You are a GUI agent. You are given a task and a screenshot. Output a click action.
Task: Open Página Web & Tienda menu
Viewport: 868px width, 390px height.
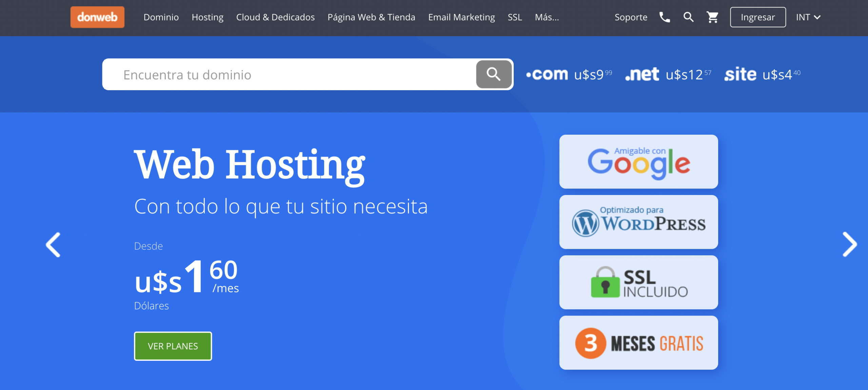point(371,17)
